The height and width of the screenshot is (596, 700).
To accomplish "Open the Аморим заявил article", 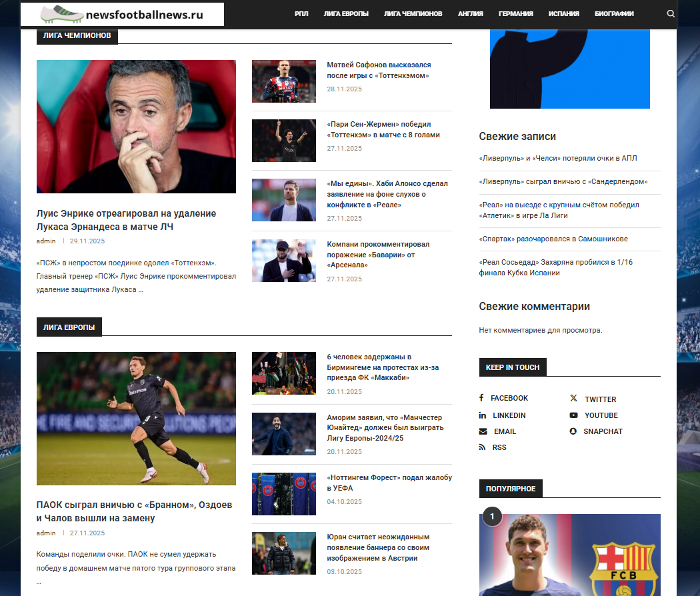I will click(x=385, y=428).
